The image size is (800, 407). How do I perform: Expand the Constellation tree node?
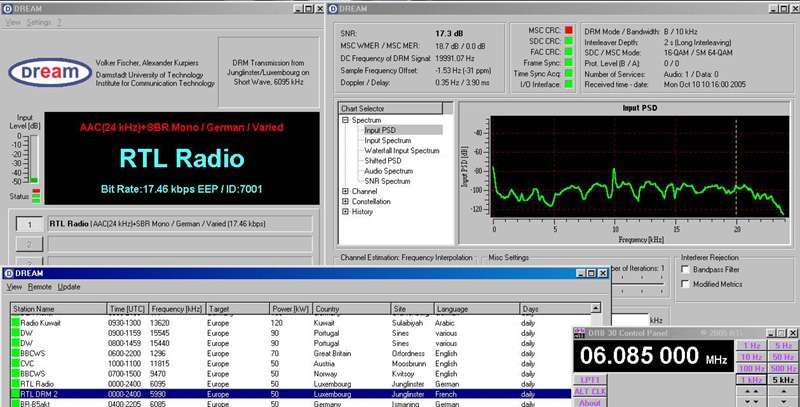tap(345, 201)
